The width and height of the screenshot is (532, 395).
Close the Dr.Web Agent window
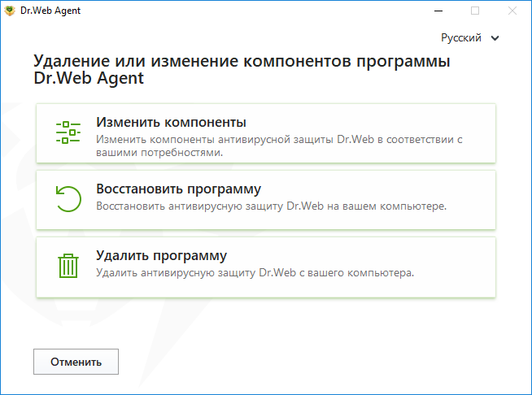tap(512, 11)
